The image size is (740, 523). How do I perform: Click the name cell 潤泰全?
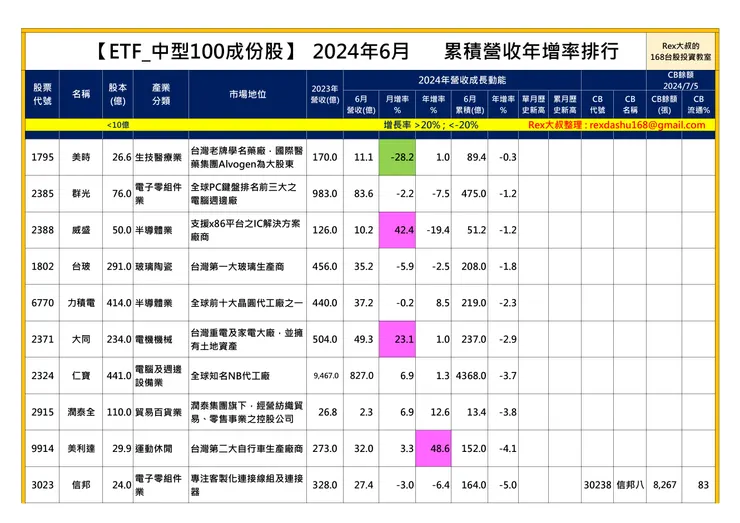pos(81,412)
